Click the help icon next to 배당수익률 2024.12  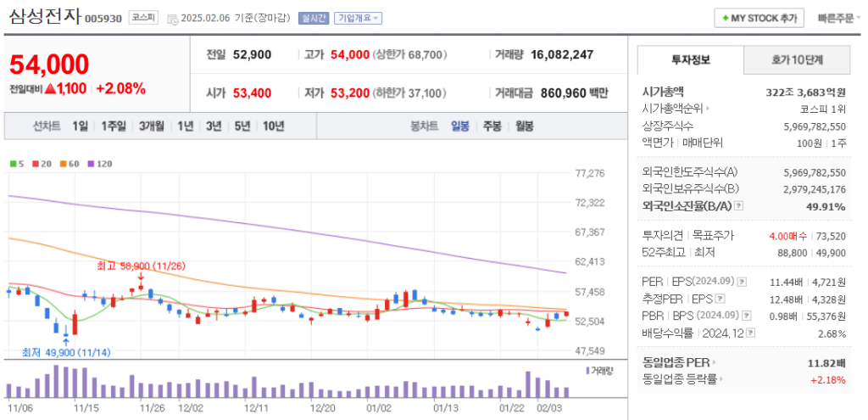click(x=750, y=333)
